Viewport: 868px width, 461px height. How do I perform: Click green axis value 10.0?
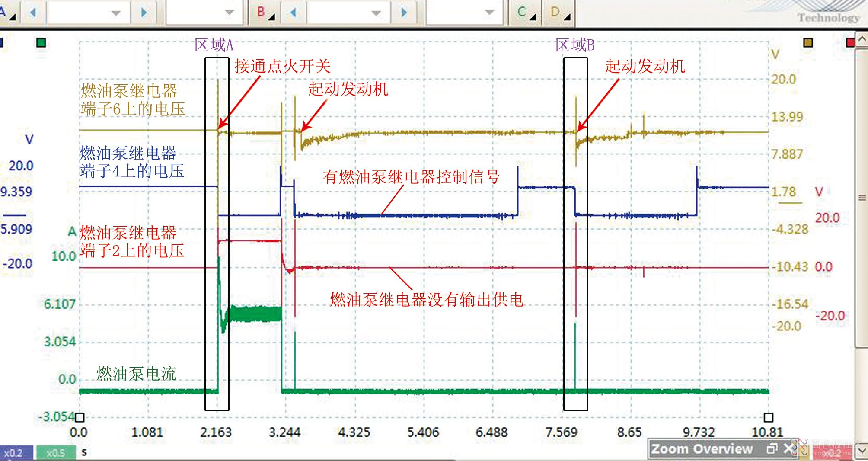coord(64,256)
